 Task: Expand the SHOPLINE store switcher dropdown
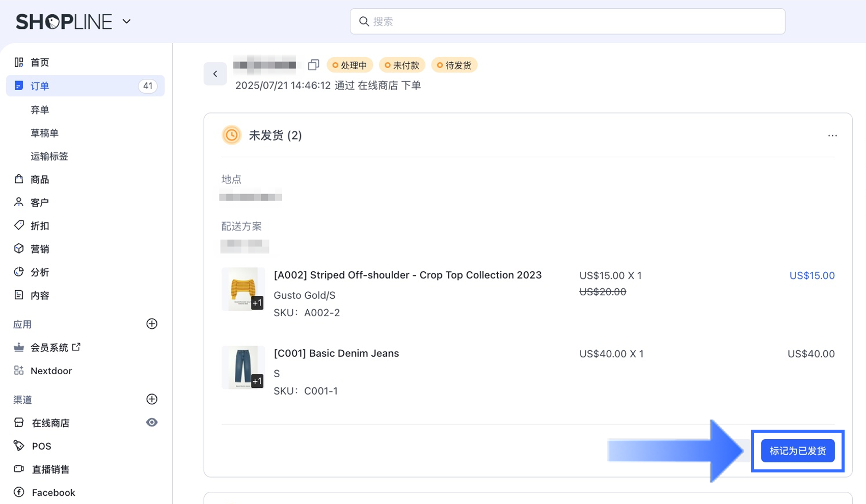point(127,21)
